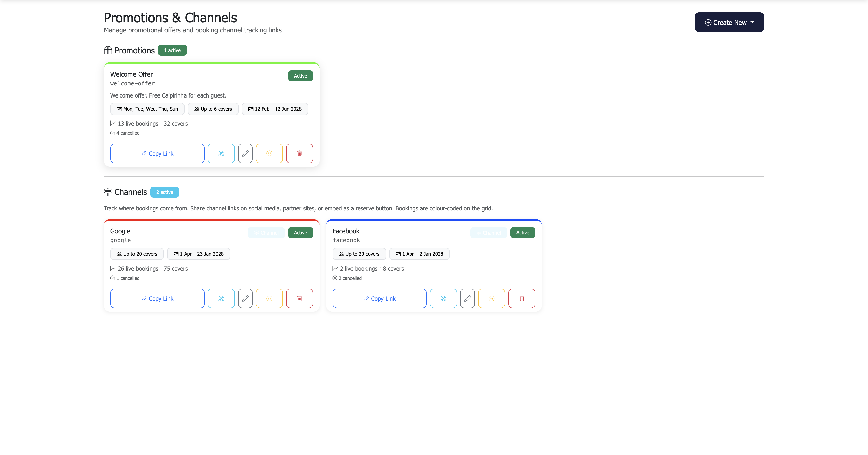Delete the Welcome Offer promotion
The image size is (868, 455).
pos(299,153)
